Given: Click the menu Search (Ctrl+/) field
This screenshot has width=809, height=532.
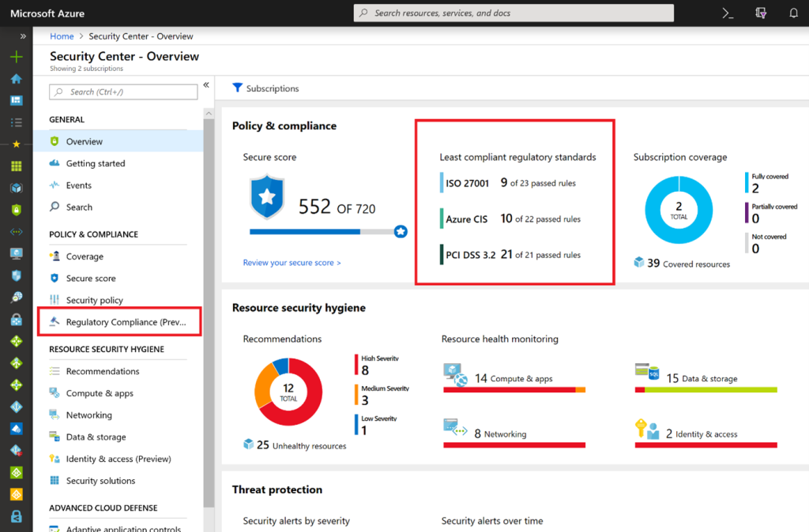Looking at the screenshot, I should [123, 92].
